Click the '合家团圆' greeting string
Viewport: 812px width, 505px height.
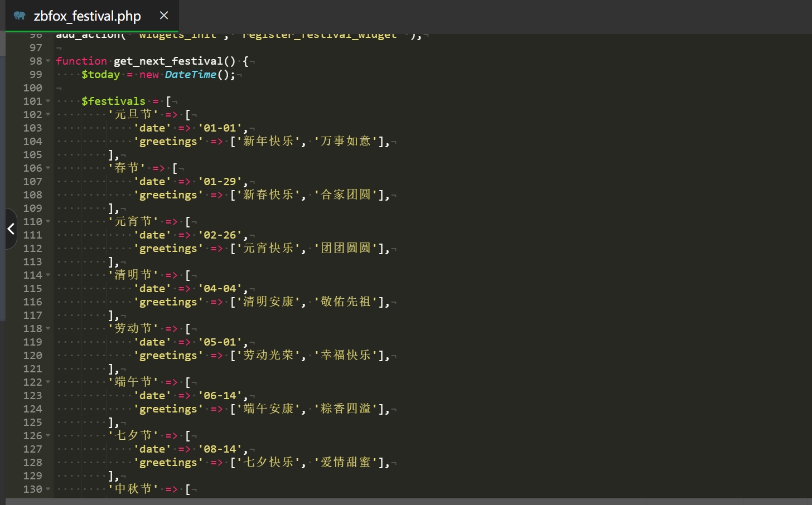pyautogui.click(x=346, y=195)
